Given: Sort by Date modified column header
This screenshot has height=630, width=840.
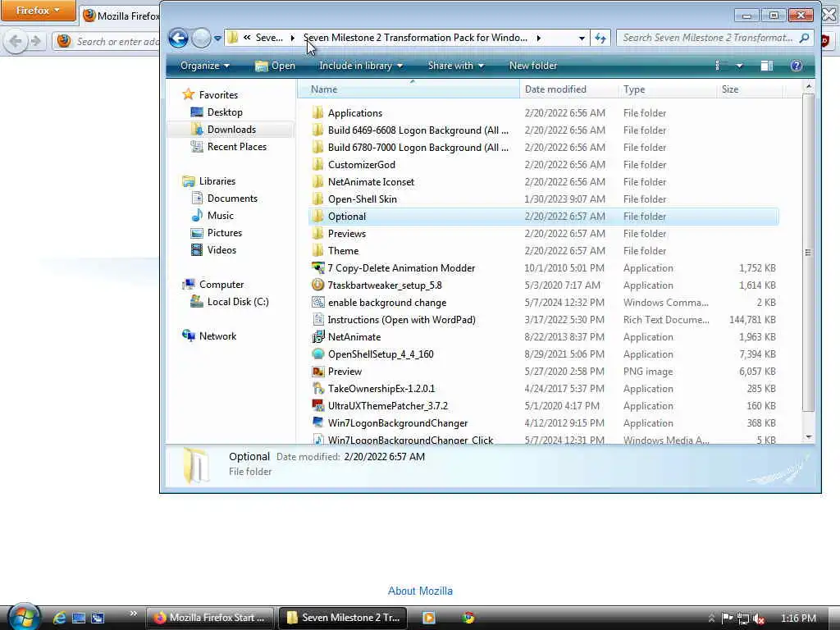Looking at the screenshot, I should 568,89.
